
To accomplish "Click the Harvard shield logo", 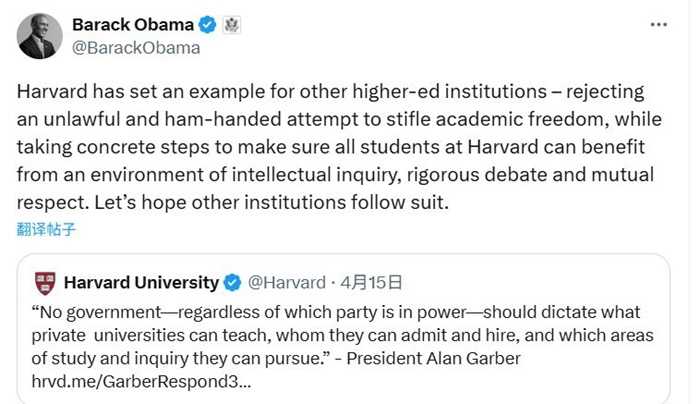I will click(x=45, y=282).
